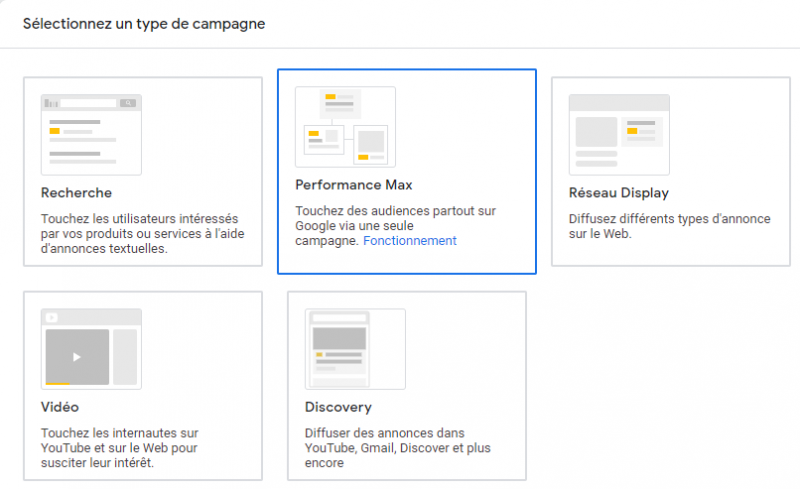Click the magnifier in the Recherche illustration
Screen dimensions: 800x489
point(128,103)
